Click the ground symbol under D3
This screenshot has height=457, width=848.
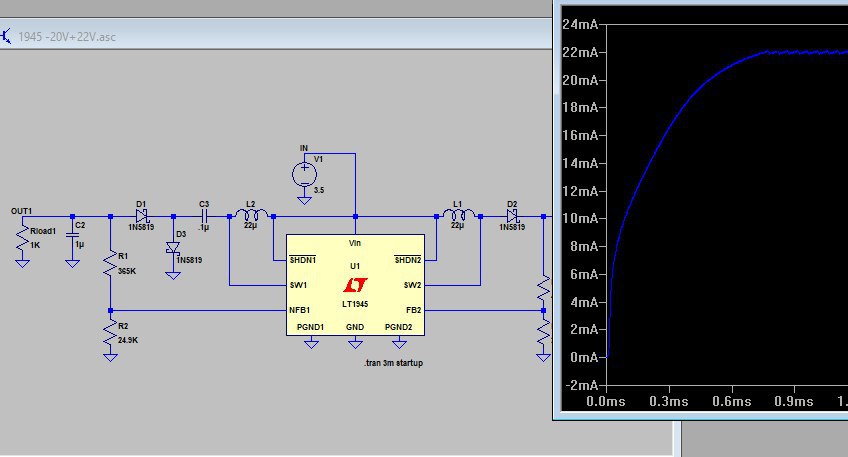coord(173,275)
